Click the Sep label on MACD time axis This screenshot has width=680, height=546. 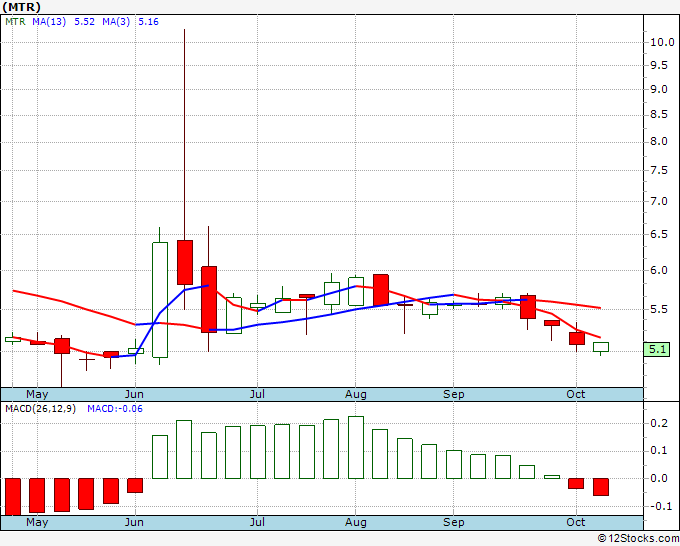click(454, 522)
